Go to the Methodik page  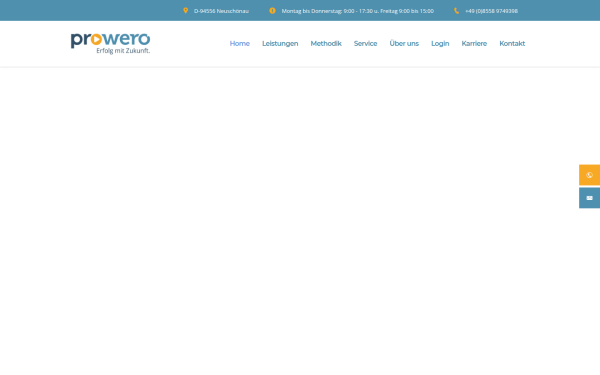click(x=326, y=44)
